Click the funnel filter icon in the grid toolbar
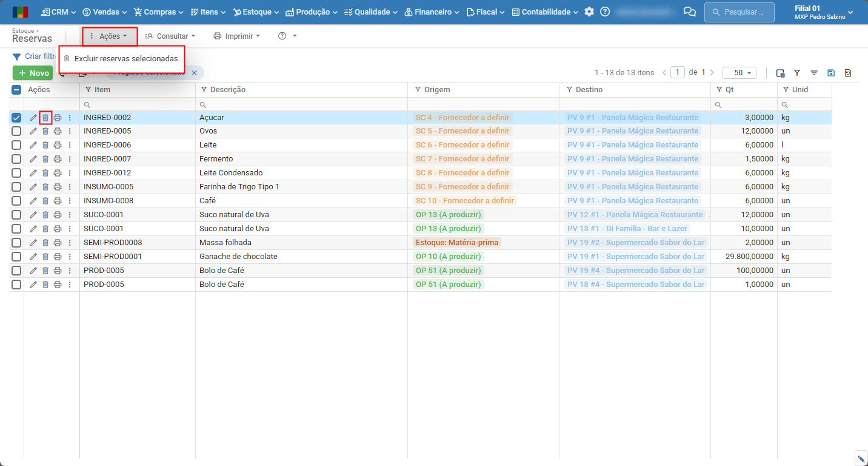The height and width of the screenshot is (466, 868). [797, 73]
